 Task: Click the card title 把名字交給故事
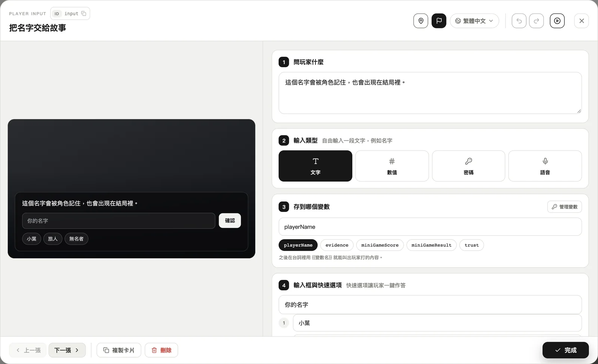point(38,28)
